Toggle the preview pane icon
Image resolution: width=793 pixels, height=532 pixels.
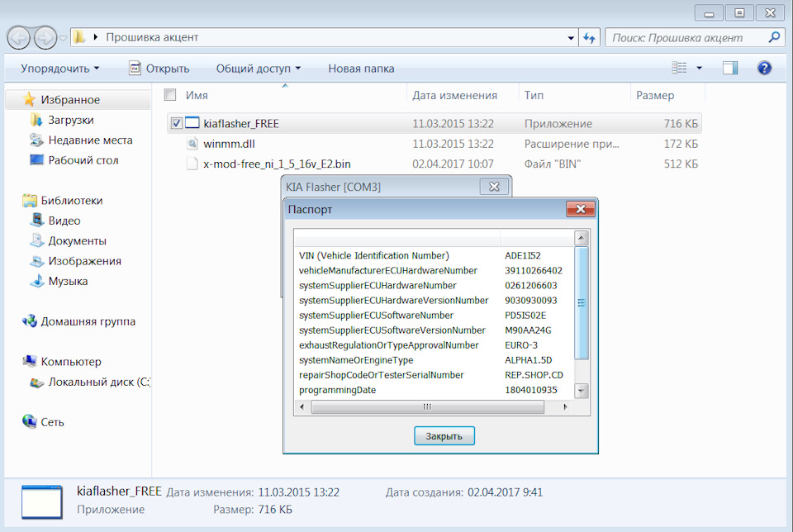pyautogui.click(x=729, y=68)
